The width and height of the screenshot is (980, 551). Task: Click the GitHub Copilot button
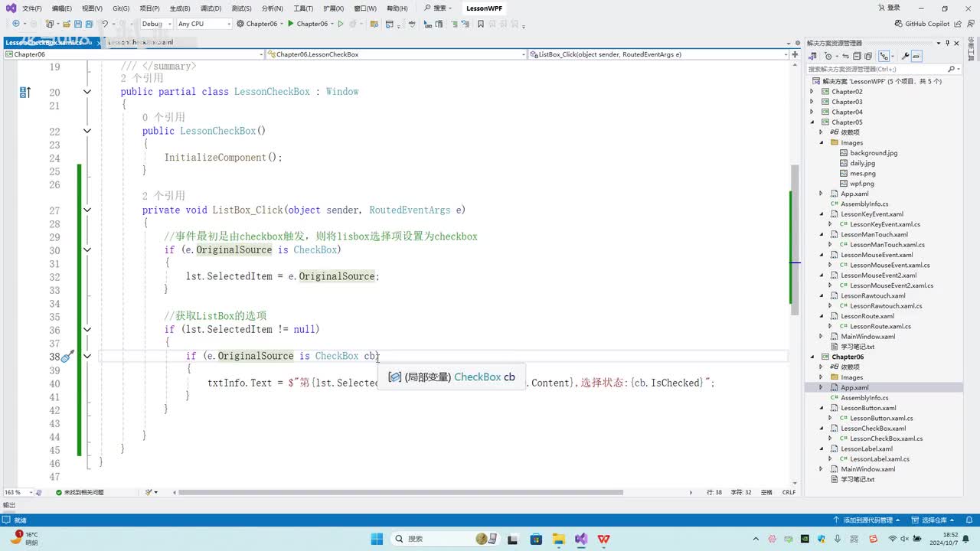pos(922,24)
